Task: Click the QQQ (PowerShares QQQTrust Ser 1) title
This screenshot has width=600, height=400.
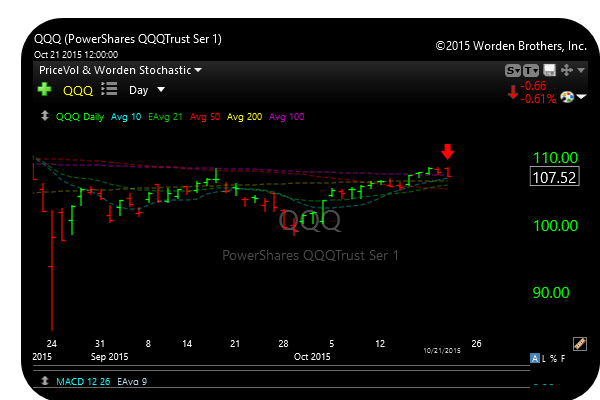Action: (x=128, y=39)
